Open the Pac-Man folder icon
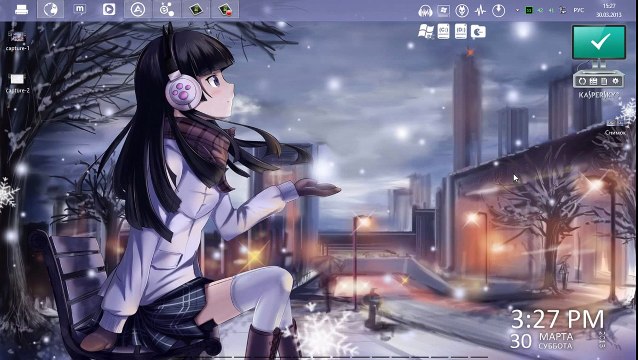 coord(478,32)
